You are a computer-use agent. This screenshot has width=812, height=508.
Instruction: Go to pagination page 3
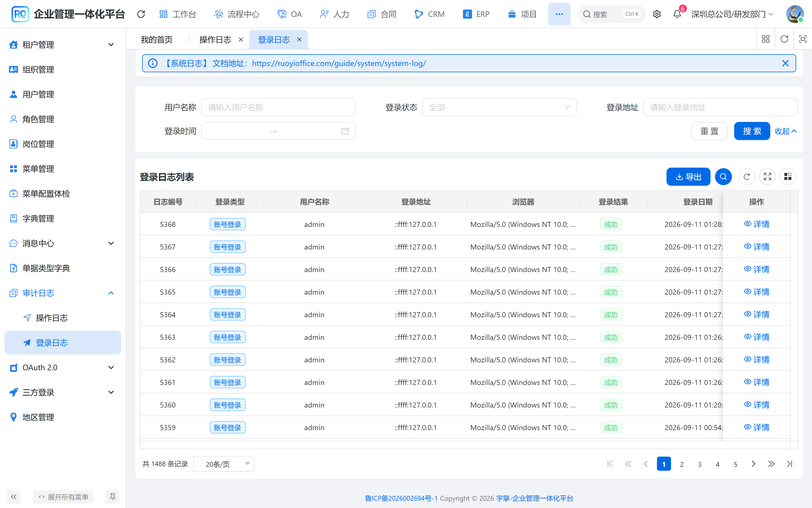click(x=700, y=464)
